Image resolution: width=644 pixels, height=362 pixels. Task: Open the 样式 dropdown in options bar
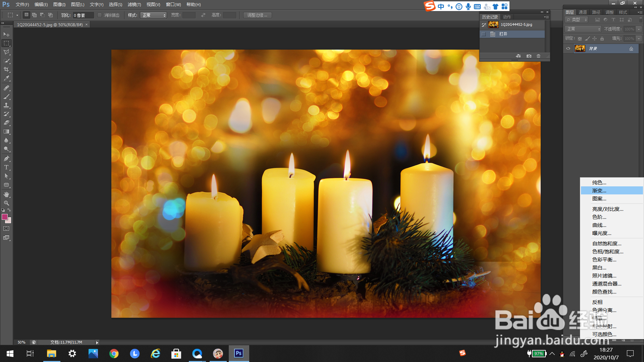pyautogui.click(x=153, y=15)
